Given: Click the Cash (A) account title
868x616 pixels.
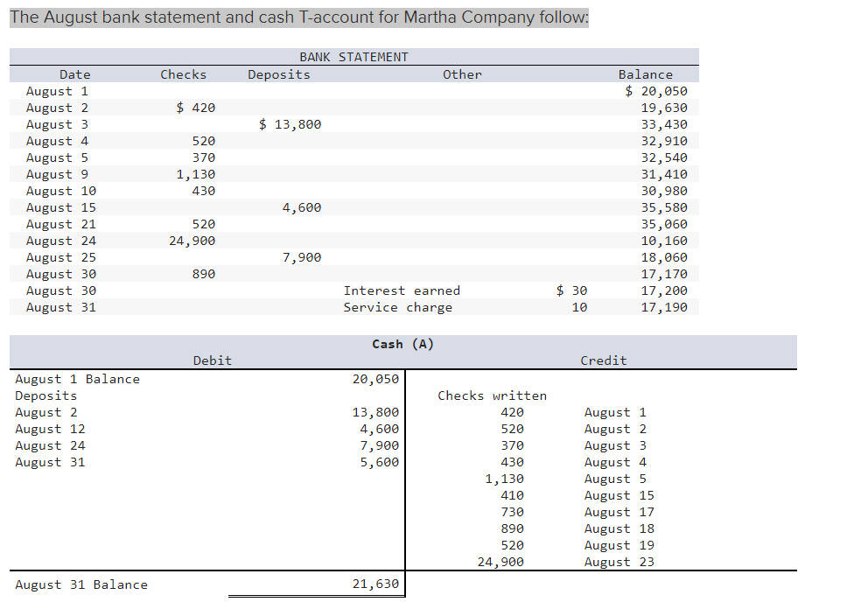Looking at the screenshot, I should point(402,344).
